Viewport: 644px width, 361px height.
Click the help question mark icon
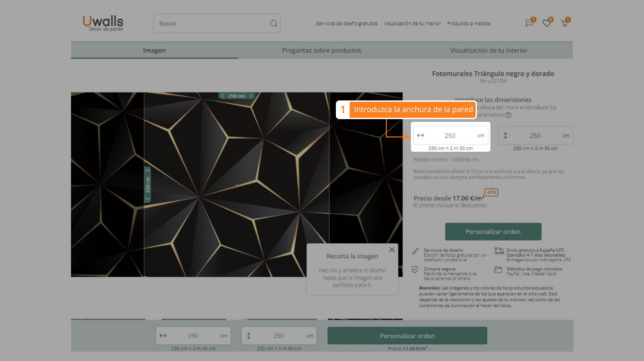[508, 115]
